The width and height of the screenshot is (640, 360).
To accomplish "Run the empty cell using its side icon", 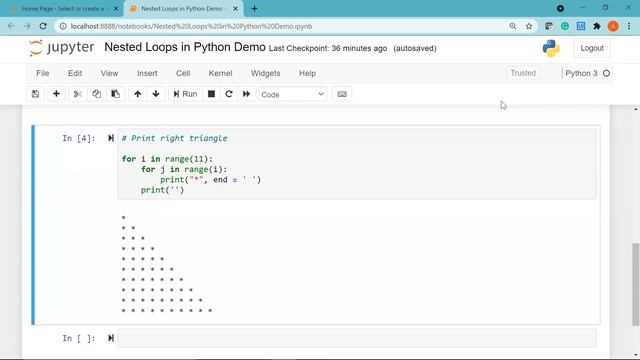I will click(x=111, y=338).
